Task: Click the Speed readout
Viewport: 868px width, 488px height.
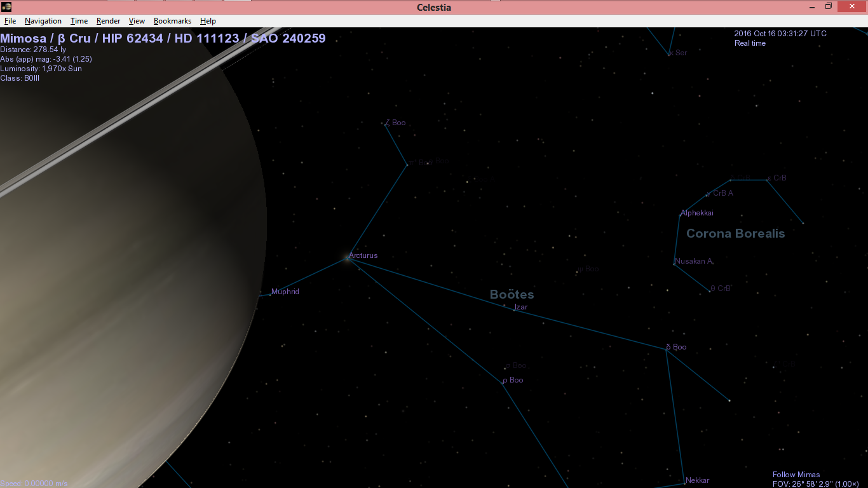Action: point(34,484)
